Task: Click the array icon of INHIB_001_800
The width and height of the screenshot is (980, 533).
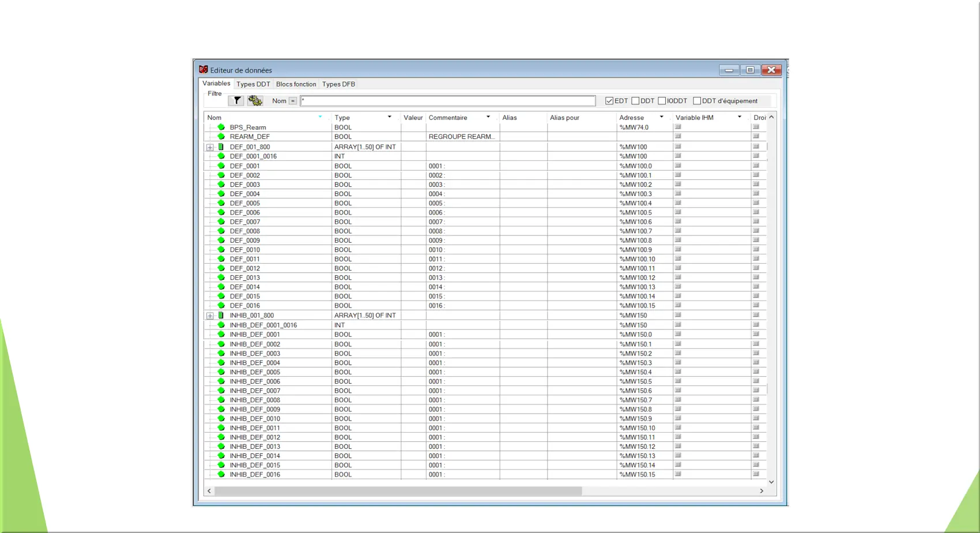Action: coord(221,316)
